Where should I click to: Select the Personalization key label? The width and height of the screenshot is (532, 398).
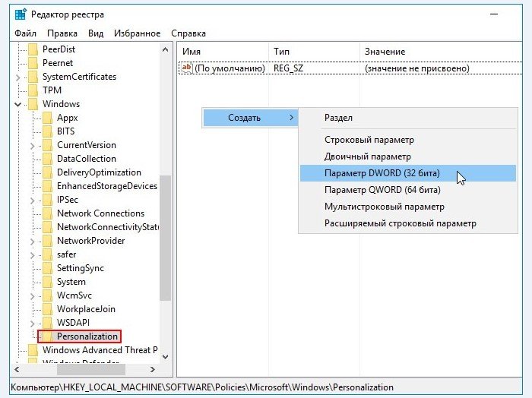[87, 336]
